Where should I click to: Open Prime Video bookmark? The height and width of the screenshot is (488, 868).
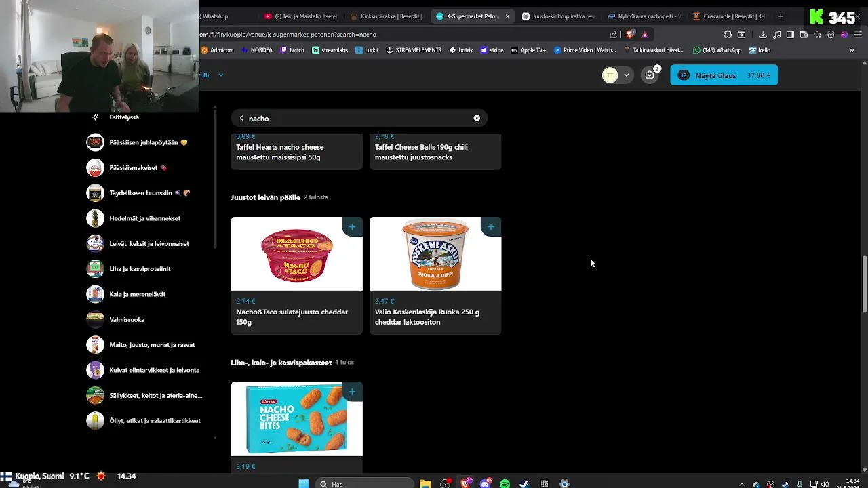(x=585, y=50)
